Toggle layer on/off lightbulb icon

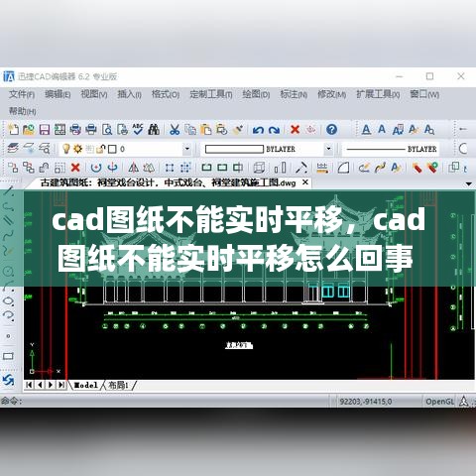point(66,149)
